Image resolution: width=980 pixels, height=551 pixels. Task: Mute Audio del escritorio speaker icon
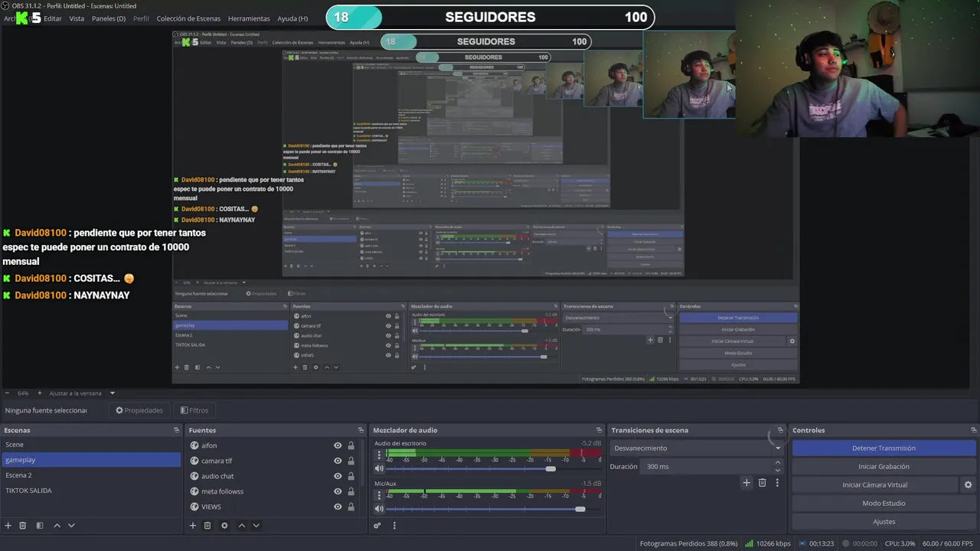tap(379, 468)
